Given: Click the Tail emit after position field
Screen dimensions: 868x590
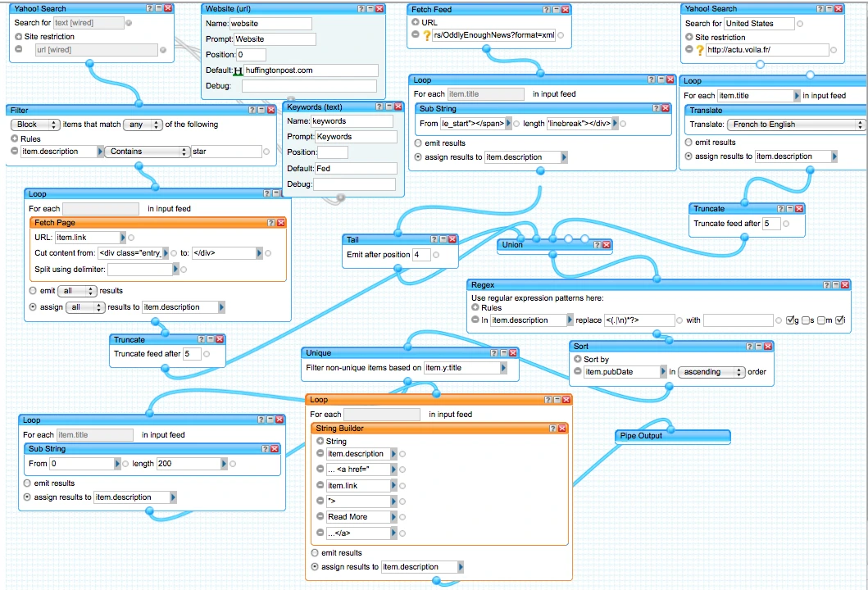Looking at the screenshot, I should tap(421, 255).
